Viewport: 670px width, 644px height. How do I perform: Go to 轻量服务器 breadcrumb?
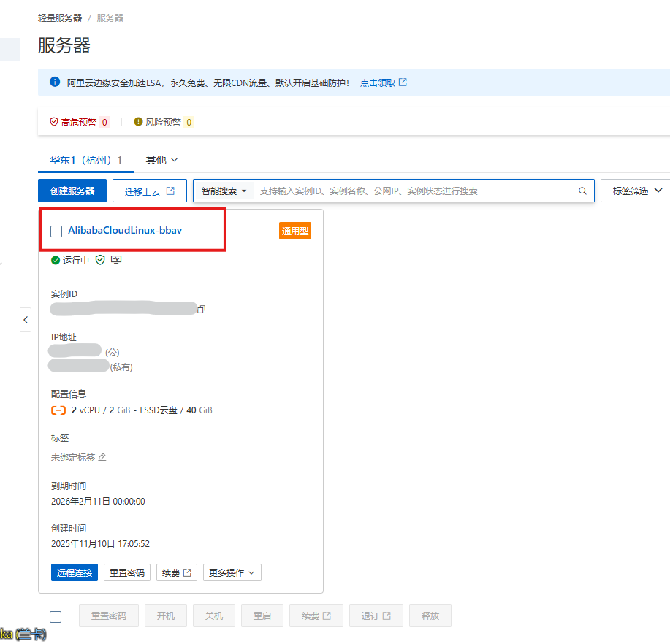click(x=60, y=18)
